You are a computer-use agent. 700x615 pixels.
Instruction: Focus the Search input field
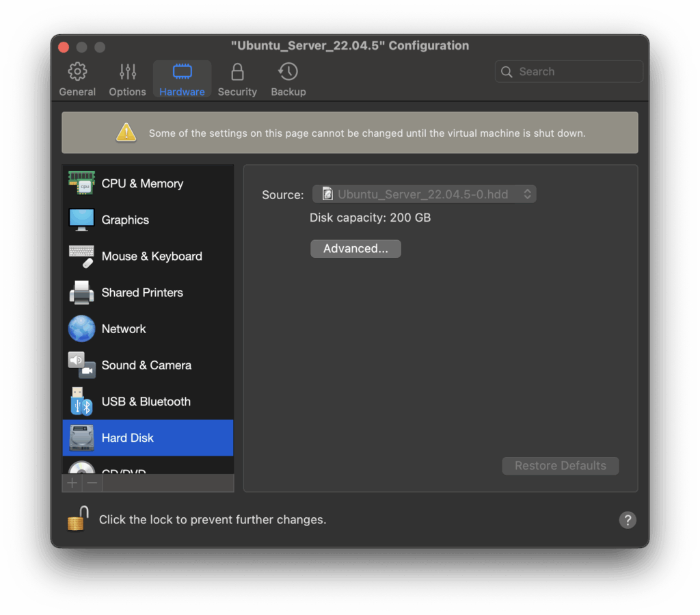(x=569, y=71)
